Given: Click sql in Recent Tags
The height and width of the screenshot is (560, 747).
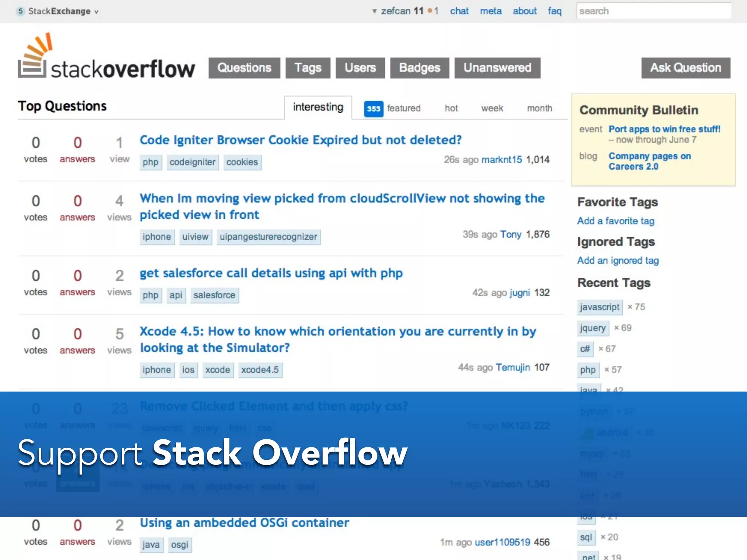Looking at the screenshot, I should pyautogui.click(x=586, y=537).
